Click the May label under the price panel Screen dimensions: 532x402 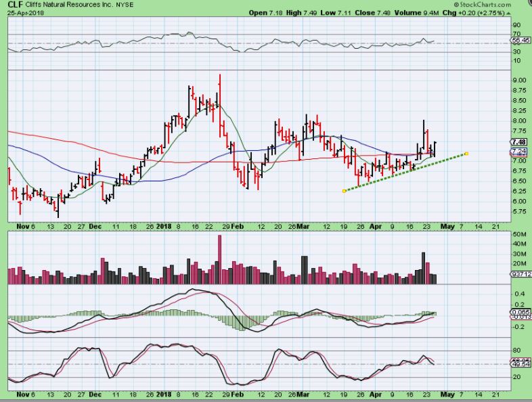click(x=447, y=226)
